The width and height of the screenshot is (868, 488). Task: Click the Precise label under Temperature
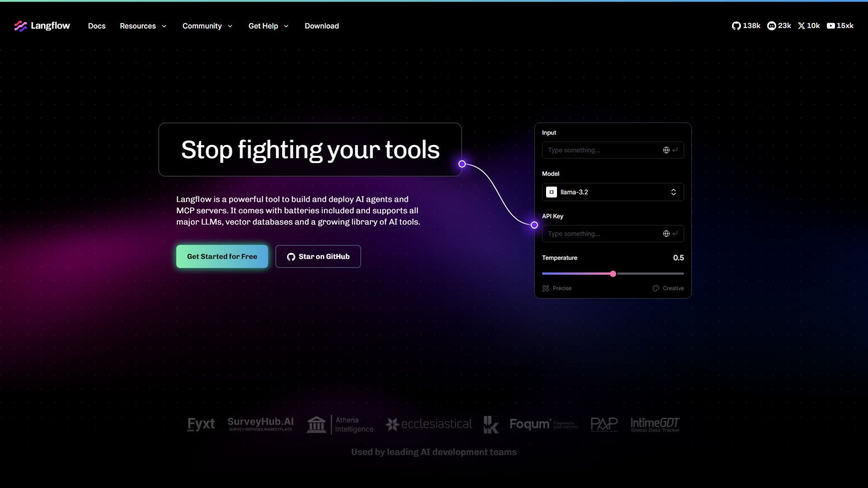562,288
